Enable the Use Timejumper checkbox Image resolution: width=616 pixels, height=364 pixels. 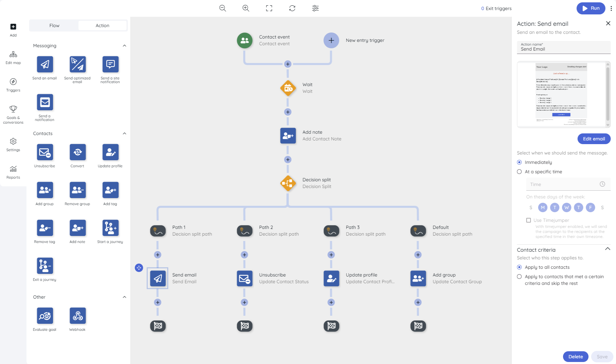(529, 220)
